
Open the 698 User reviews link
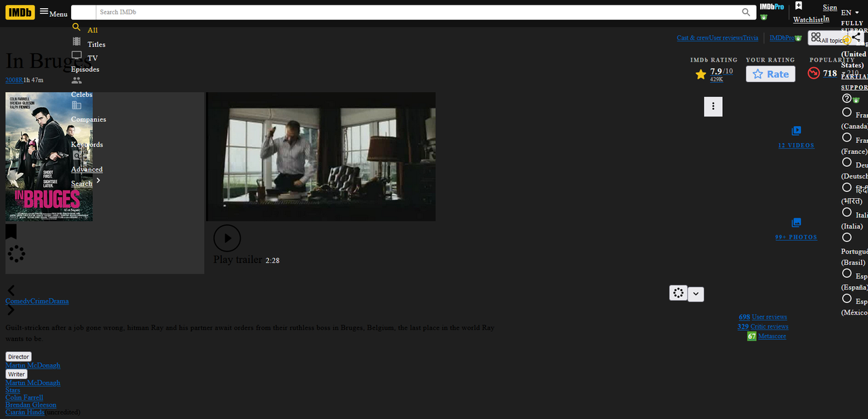(x=763, y=317)
